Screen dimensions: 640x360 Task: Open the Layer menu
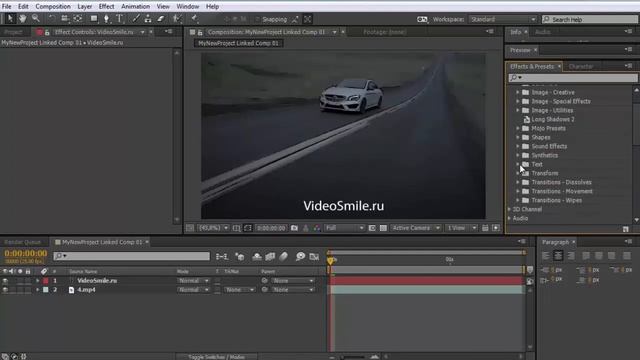tap(84, 7)
